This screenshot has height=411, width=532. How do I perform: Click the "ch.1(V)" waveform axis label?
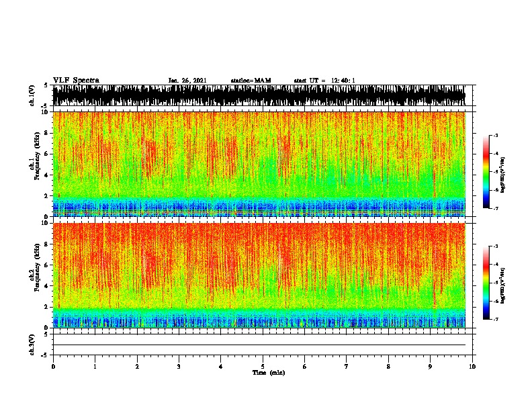point(32,95)
